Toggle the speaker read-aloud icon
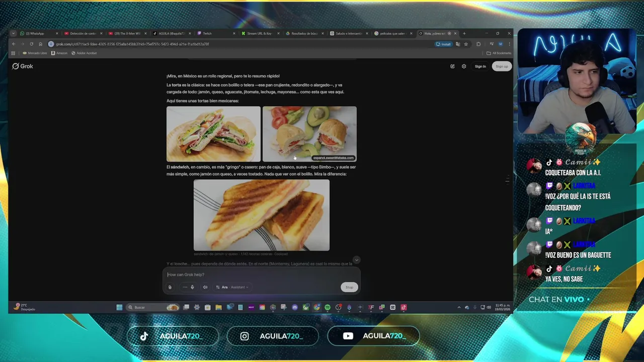The image size is (644, 362). click(205, 287)
